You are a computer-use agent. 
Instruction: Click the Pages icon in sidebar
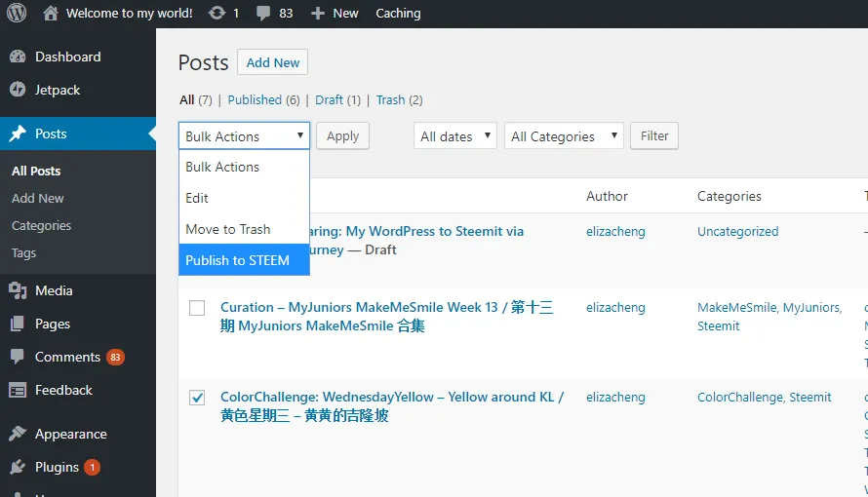click(18, 324)
